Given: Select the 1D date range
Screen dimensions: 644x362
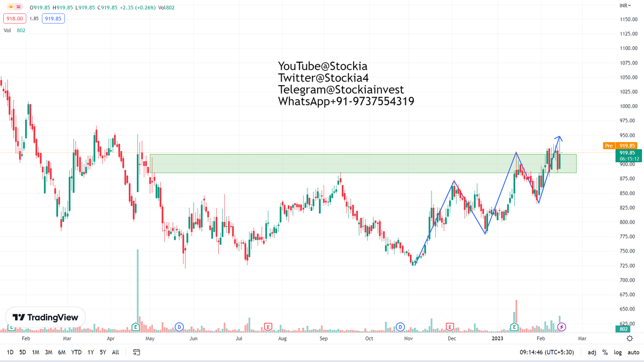Looking at the screenshot, I should (10, 352).
